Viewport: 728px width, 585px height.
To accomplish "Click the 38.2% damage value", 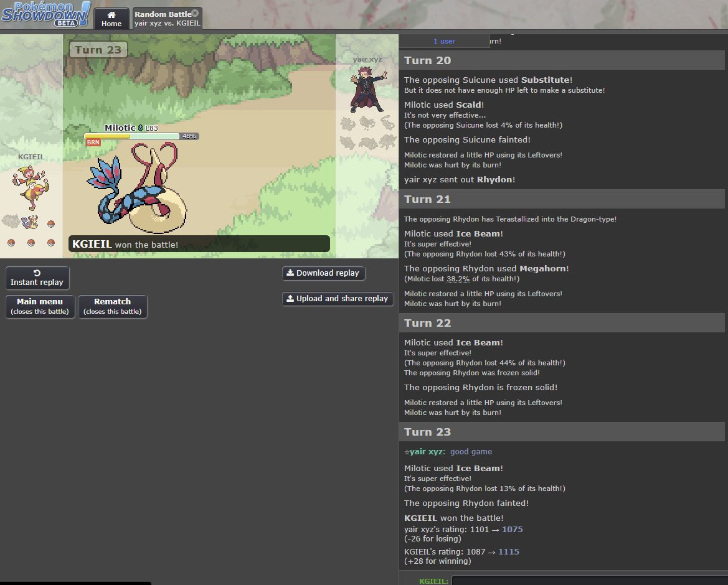I will [458, 279].
